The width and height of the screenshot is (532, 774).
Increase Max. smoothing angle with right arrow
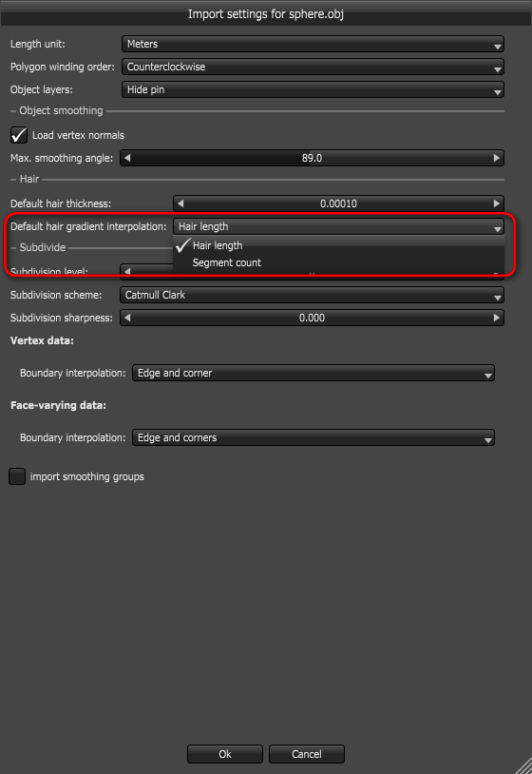click(x=497, y=158)
